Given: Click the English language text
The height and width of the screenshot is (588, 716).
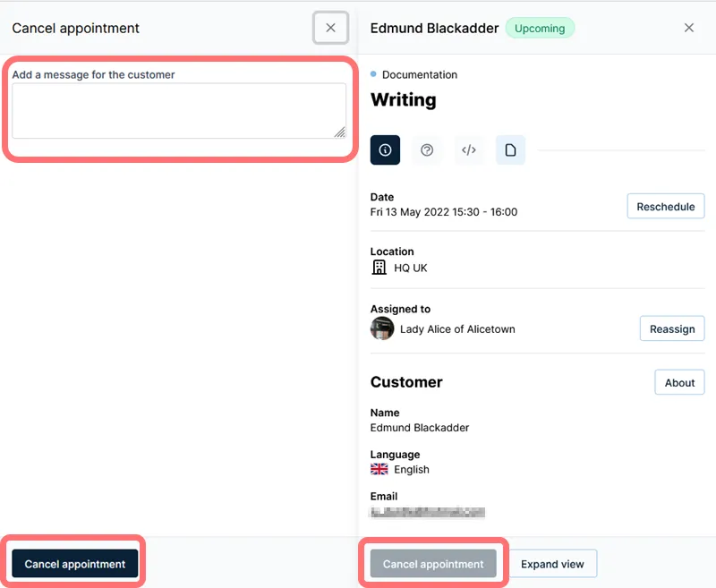Looking at the screenshot, I should [412, 470].
